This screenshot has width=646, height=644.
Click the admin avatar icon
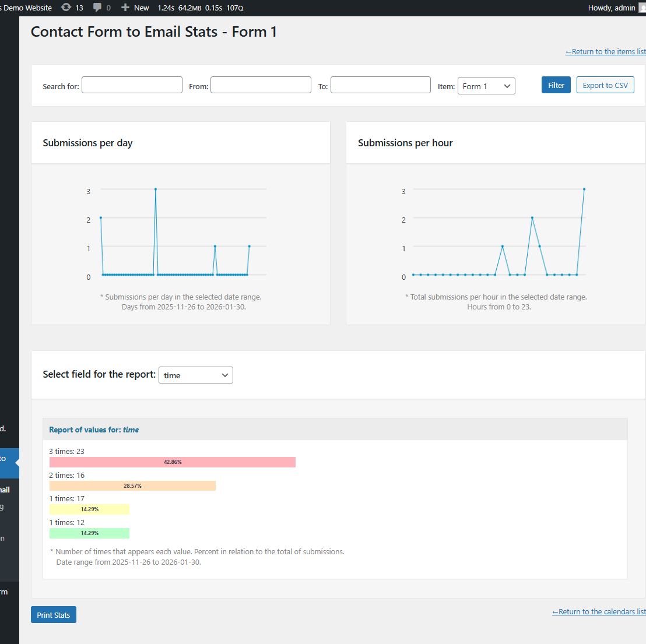643,8
